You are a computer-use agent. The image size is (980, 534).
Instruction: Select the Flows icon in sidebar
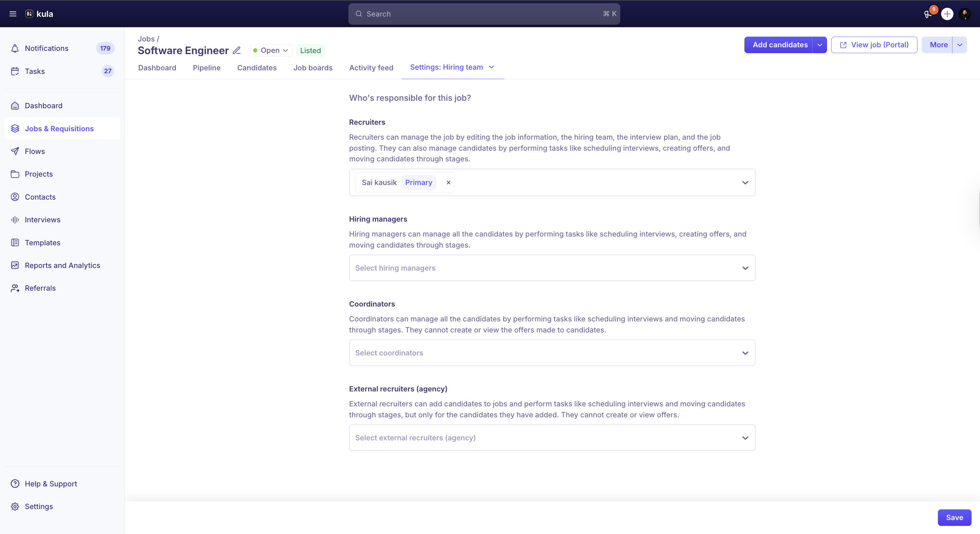15,151
